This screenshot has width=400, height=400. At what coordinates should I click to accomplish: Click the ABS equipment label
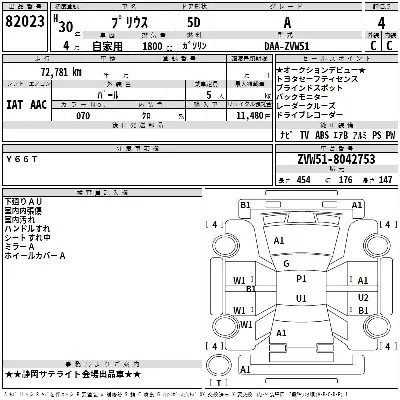[322, 135]
